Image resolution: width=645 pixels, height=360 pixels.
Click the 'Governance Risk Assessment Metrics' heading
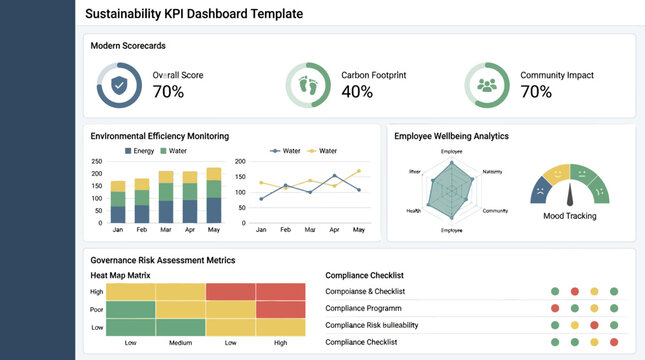163,260
